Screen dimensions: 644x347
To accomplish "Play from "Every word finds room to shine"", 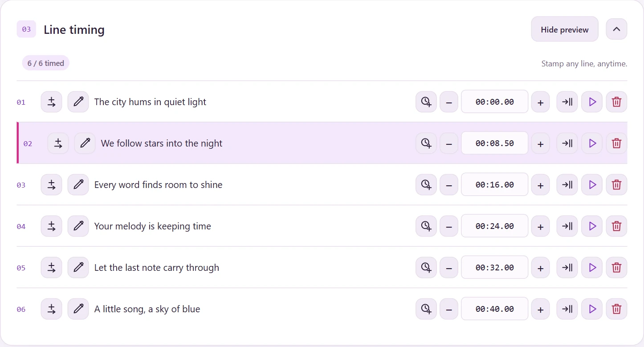I will (592, 185).
